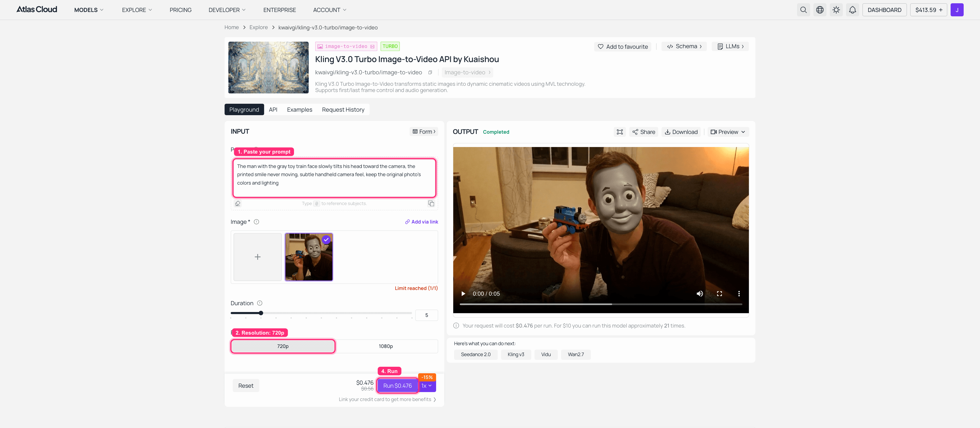Open the Schema panel
980x428 pixels.
tap(684, 46)
